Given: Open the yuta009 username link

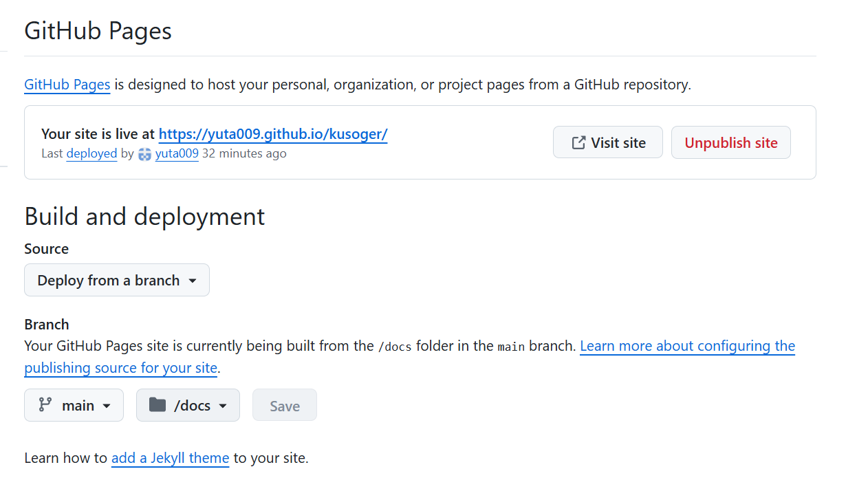Looking at the screenshot, I should (177, 153).
